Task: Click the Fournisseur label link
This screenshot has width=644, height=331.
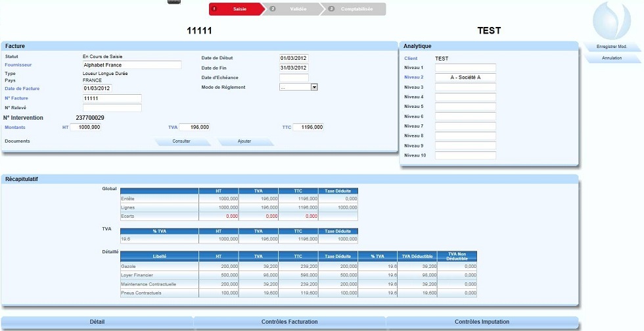Action: coord(18,65)
